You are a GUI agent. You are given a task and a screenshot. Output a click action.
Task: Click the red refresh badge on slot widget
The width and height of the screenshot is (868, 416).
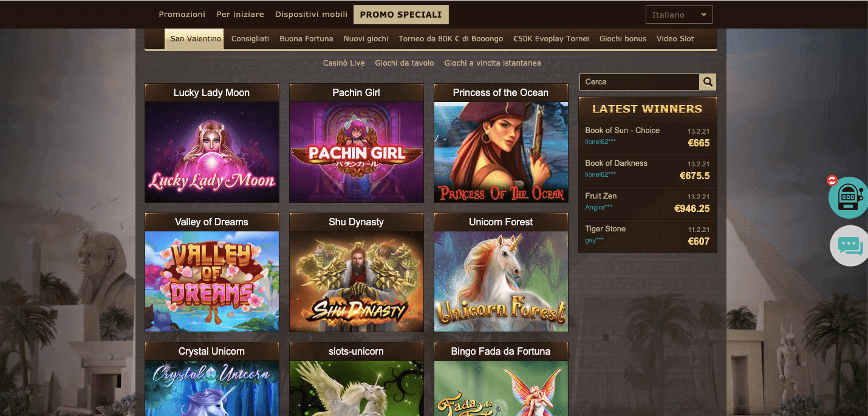tap(832, 180)
